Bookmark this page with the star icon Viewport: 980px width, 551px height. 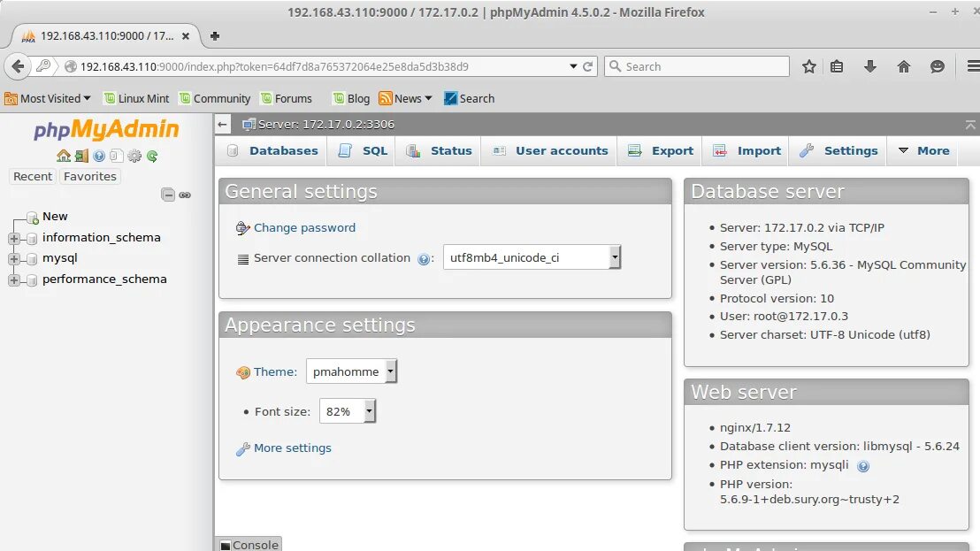pyautogui.click(x=808, y=66)
